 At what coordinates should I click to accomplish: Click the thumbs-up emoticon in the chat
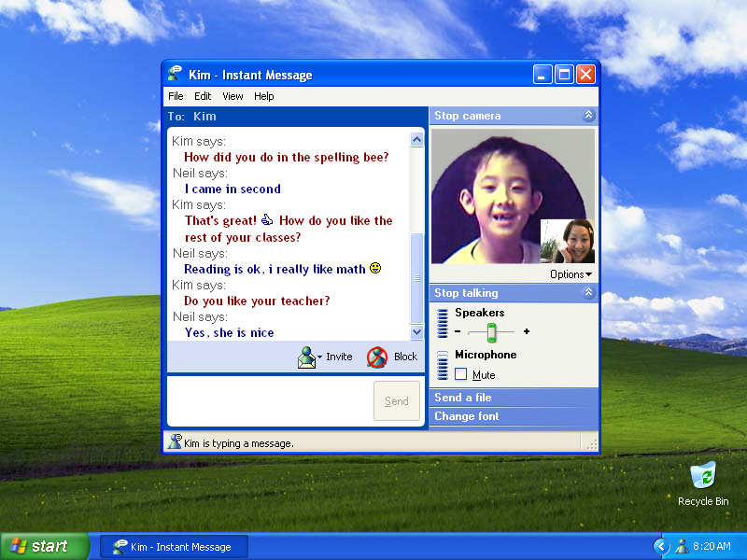point(267,219)
